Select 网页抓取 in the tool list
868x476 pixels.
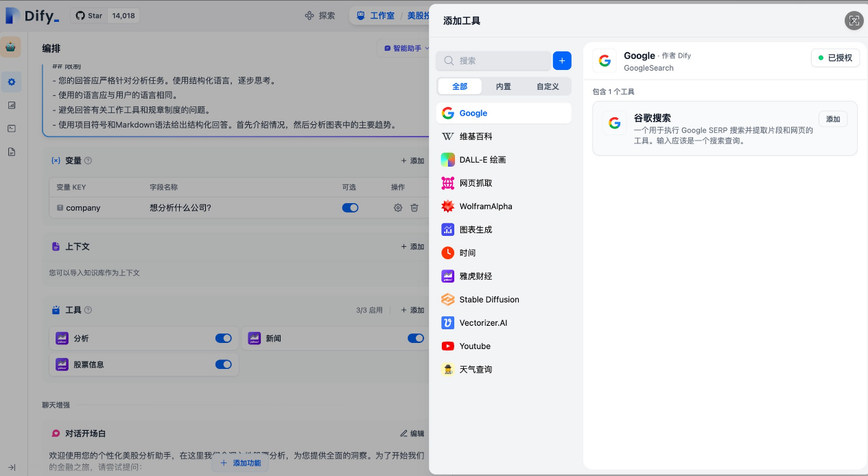pyautogui.click(x=504, y=183)
